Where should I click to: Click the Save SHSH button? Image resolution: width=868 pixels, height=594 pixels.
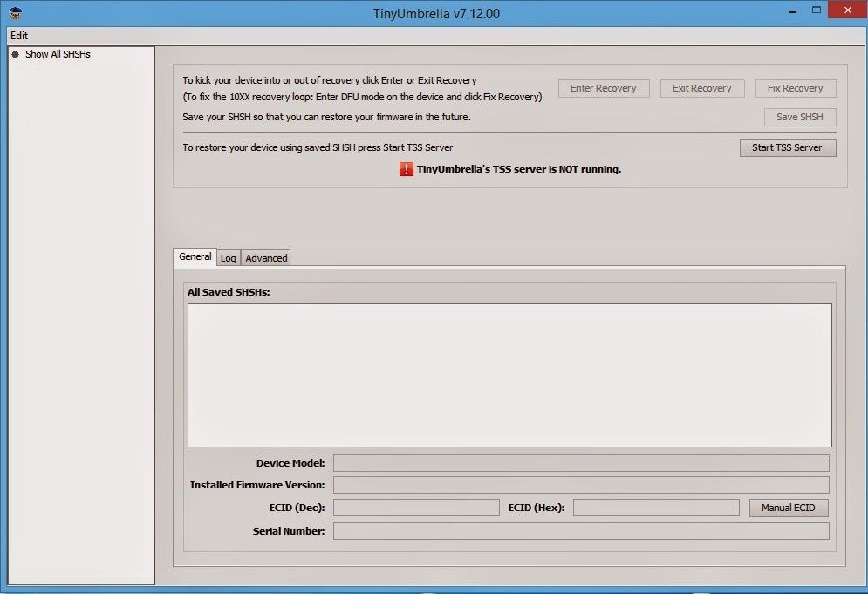[800, 117]
